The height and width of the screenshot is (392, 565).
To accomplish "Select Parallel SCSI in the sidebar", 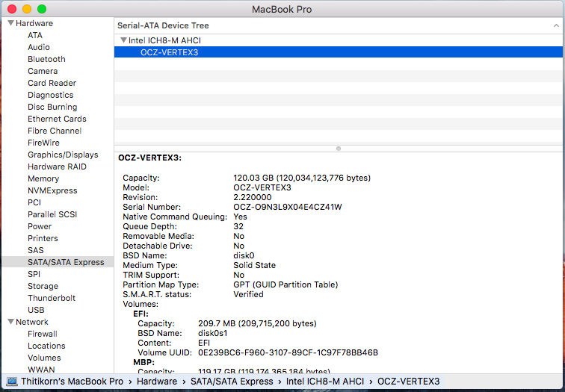I will [52, 214].
